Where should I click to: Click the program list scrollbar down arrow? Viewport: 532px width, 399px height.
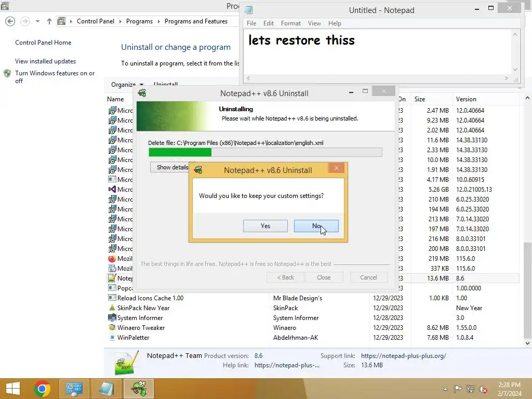(527, 343)
